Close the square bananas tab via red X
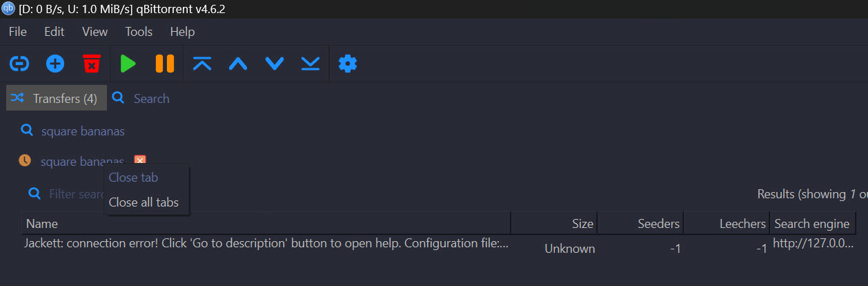 coord(140,161)
